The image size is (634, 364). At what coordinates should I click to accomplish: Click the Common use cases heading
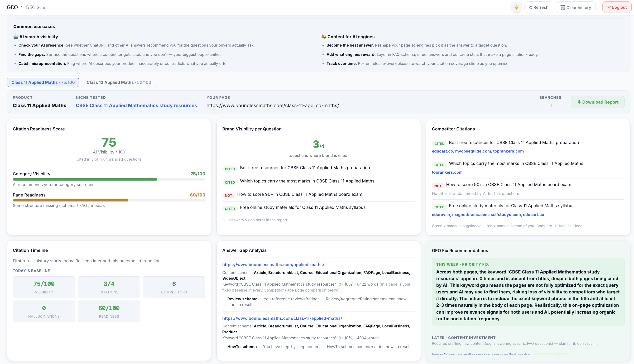pos(34,27)
